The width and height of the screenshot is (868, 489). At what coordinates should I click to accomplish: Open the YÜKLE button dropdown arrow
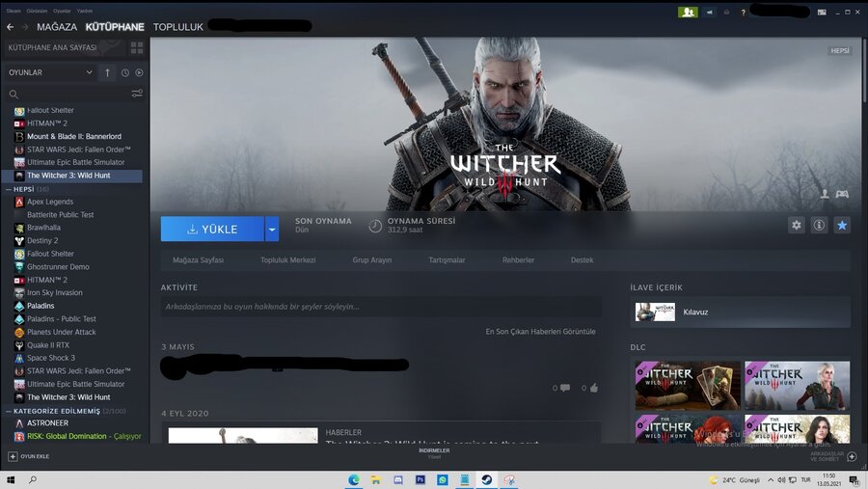[x=272, y=229]
